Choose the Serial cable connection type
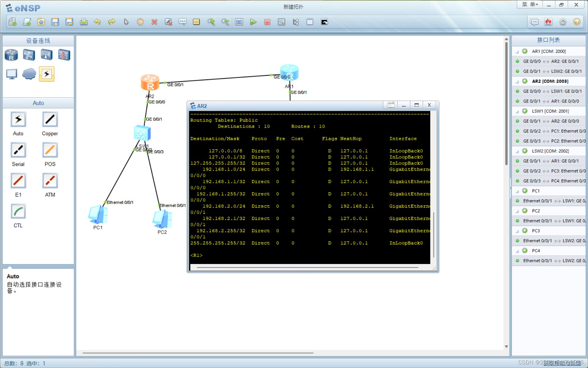 [x=18, y=150]
